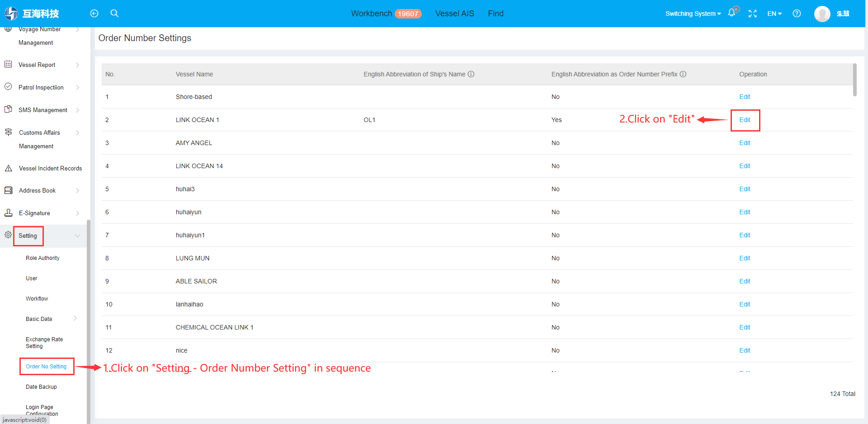Expand Vessel Report chevron
Screen dimensions: 868x424
pyautogui.click(x=77, y=65)
